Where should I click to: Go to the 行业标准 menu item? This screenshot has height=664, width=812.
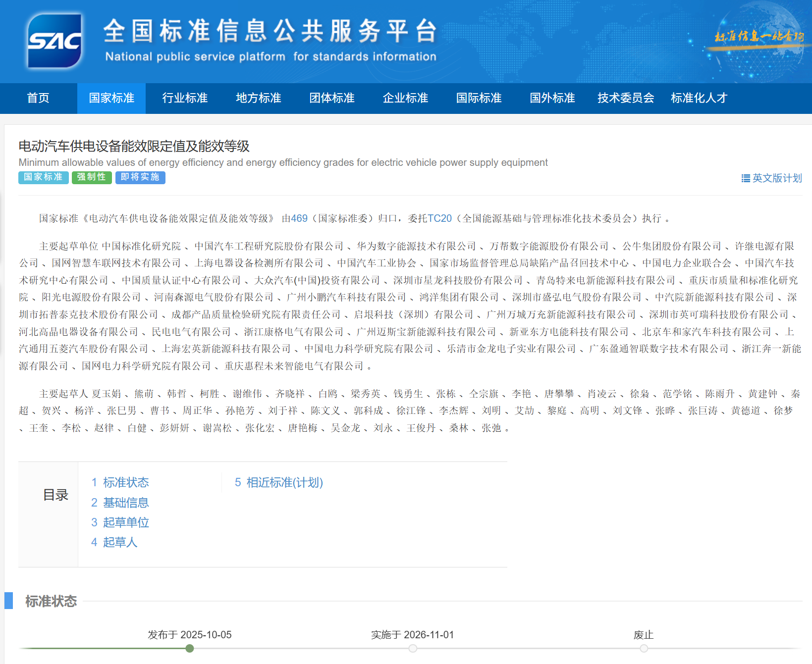point(185,98)
